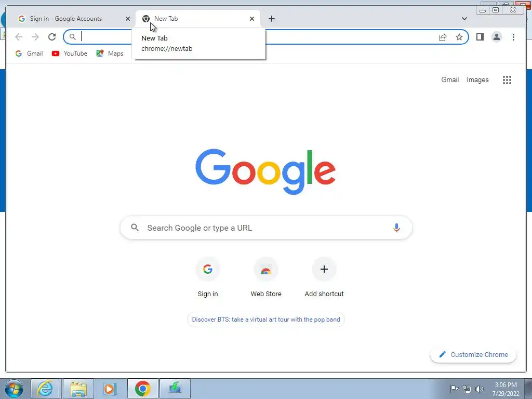Click the taskbar clock showing 3:06 PM
Viewport: 532px width, 399px height.
(x=506, y=389)
